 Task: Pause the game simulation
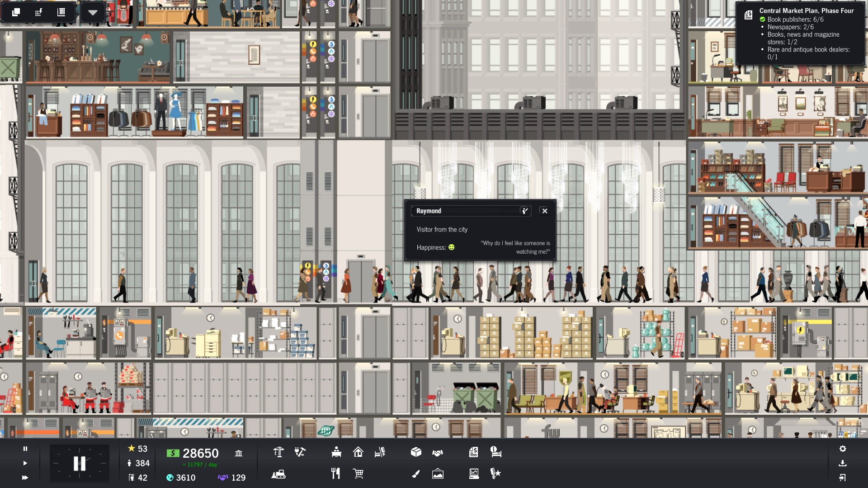coord(25,450)
